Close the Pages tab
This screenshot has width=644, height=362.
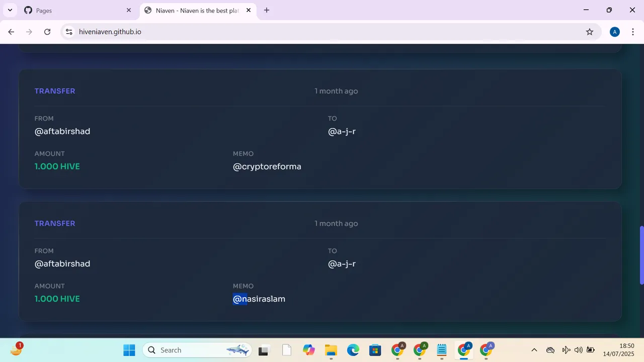tap(129, 10)
